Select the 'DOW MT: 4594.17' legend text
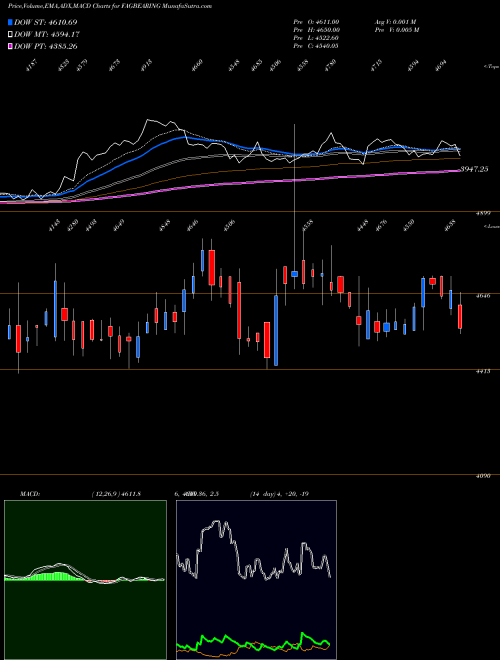500x660 pixels. click(x=47, y=35)
